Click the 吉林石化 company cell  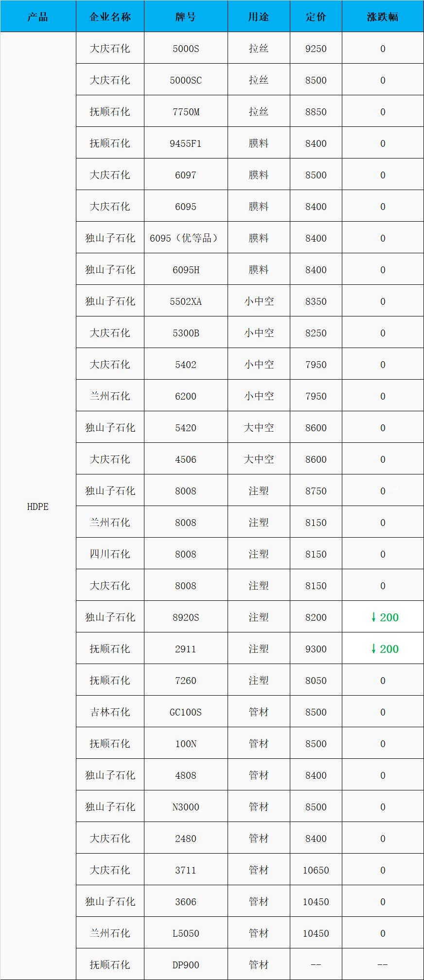click(110, 712)
